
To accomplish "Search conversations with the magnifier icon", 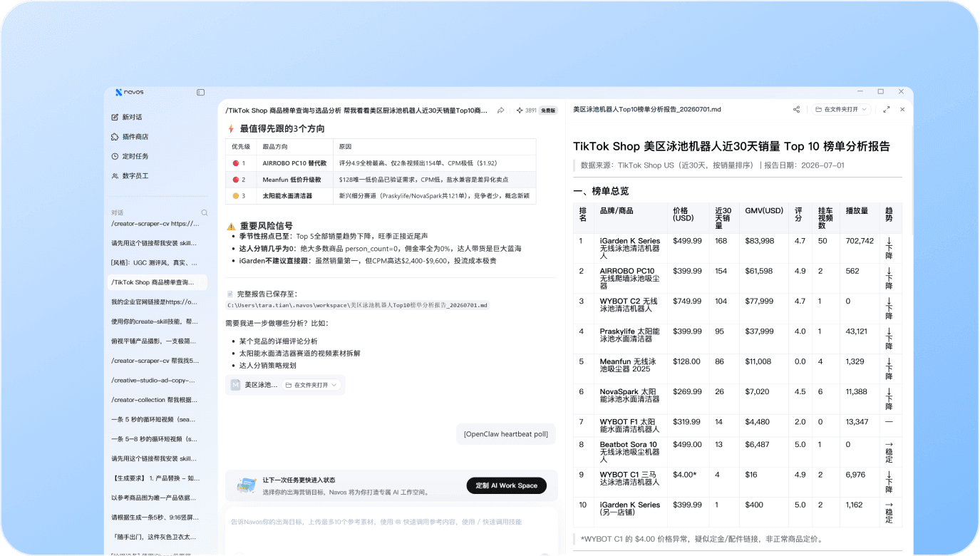I will [205, 212].
